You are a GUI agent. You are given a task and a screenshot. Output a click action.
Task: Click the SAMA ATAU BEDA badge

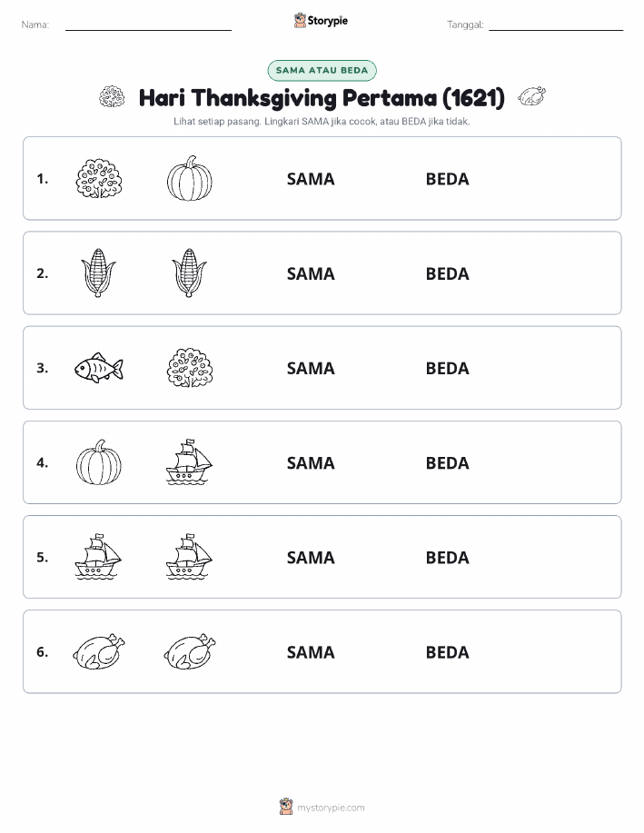[x=322, y=70]
